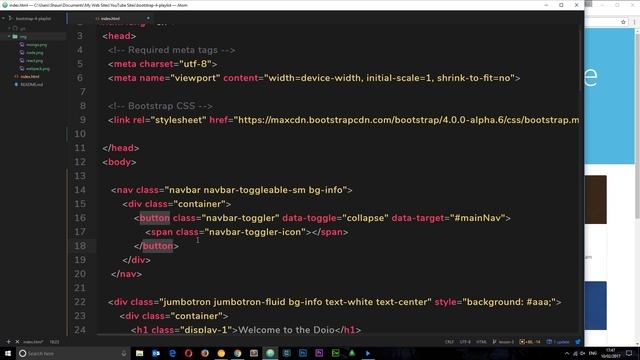Image resolution: width=640 pixels, height=360 pixels.
Task: Collapse the img folder in the tree
Action: (9, 36)
